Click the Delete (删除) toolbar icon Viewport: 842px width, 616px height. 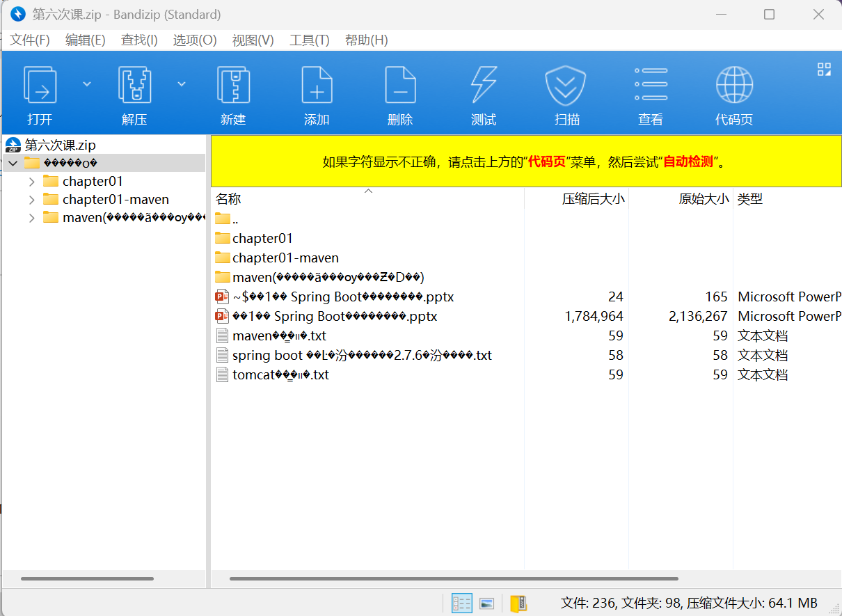[400, 85]
